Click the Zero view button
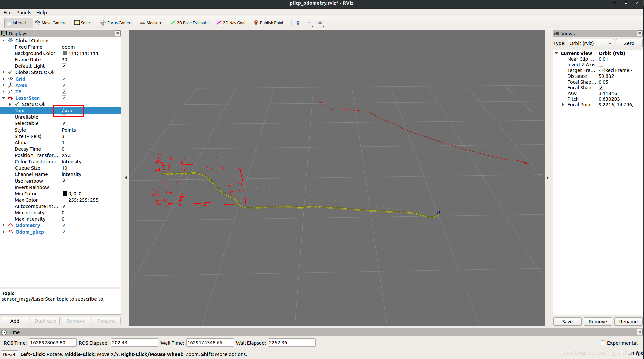The height and width of the screenshot is (359, 644). pos(629,43)
